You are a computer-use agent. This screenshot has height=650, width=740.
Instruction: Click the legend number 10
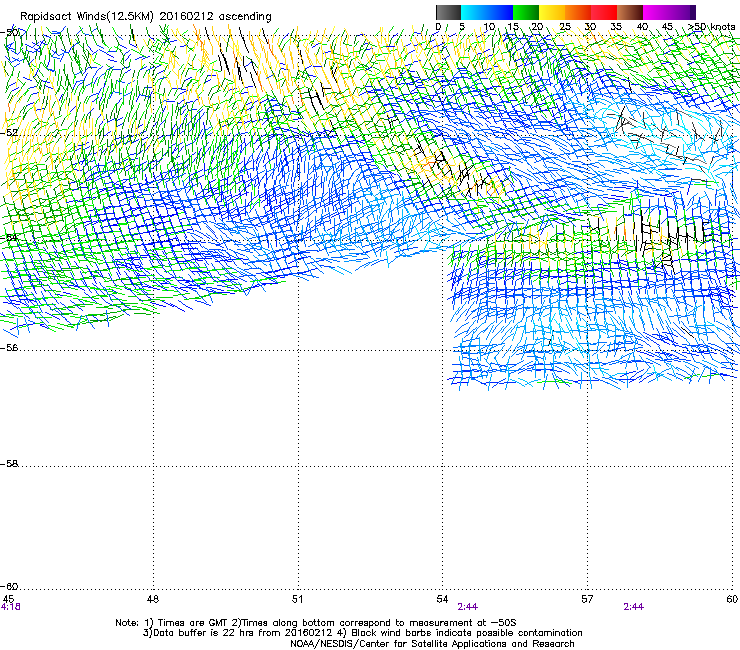(489, 27)
